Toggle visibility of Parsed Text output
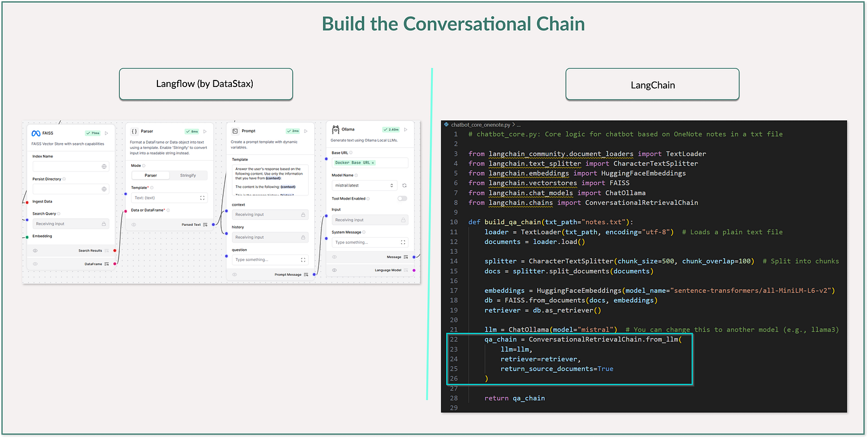 [134, 225]
